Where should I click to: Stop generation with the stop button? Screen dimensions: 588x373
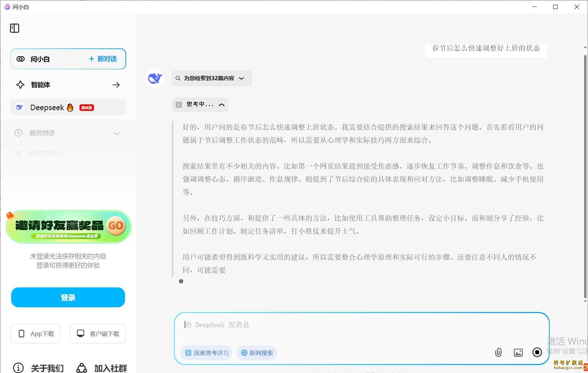[x=537, y=352]
